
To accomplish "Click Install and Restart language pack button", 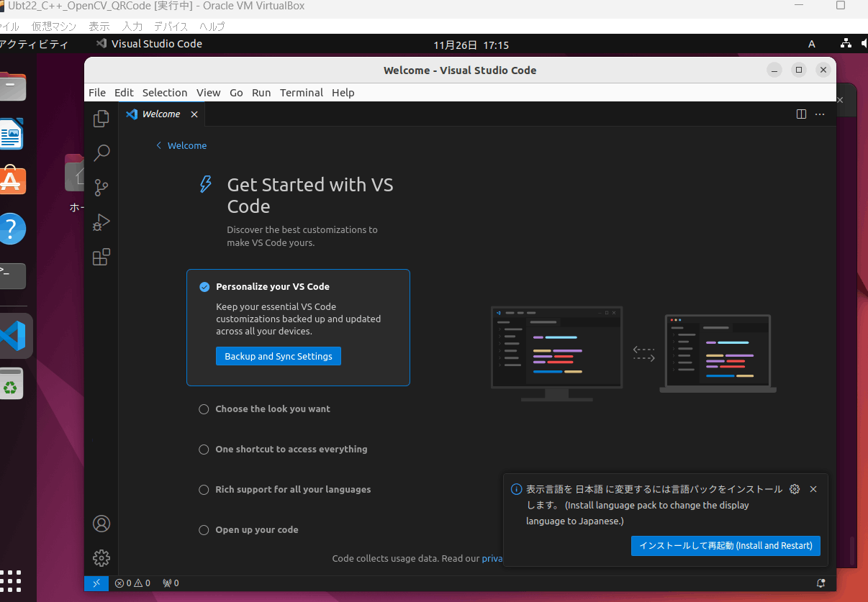I will coord(725,545).
